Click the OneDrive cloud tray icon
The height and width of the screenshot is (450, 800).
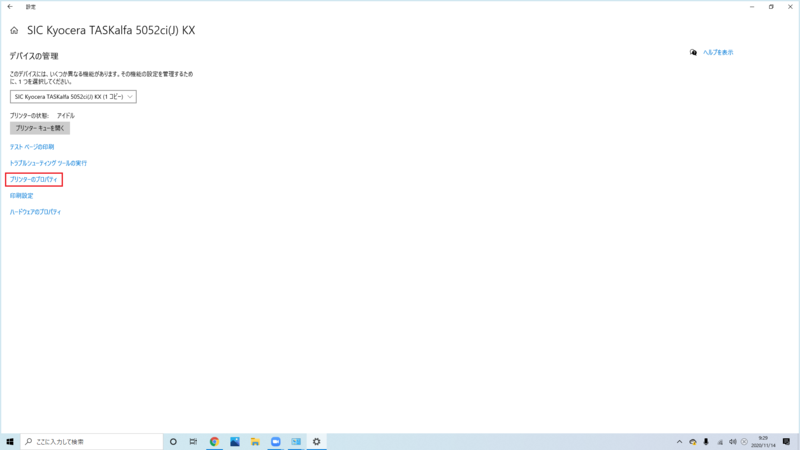pyautogui.click(x=693, y=442)
